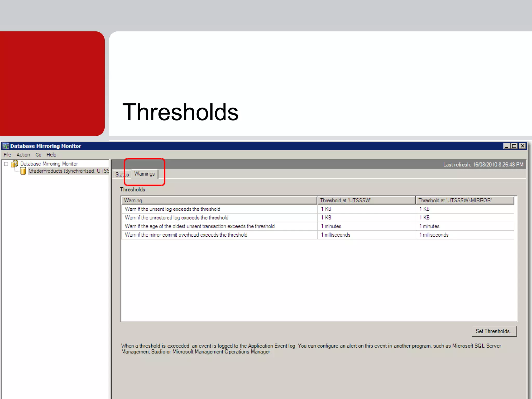Select the oldest unsent transaction age warning row
The width and height of the screenshot is (532, 399).
[318, 226]
